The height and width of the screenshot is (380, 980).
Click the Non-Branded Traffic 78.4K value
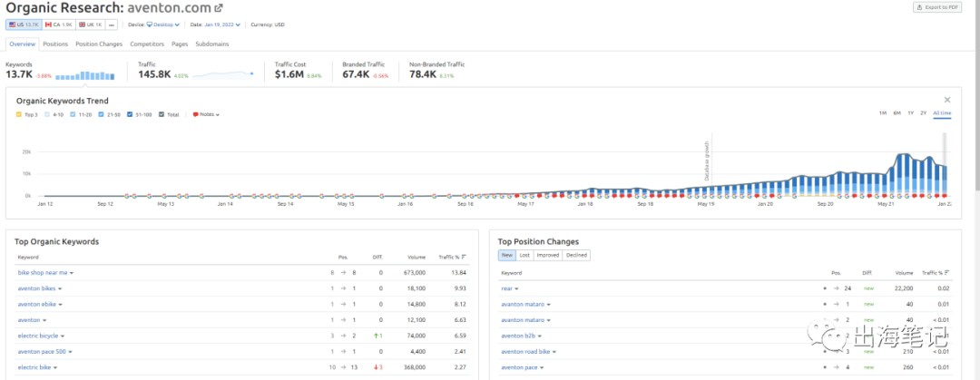pos(423,74)
